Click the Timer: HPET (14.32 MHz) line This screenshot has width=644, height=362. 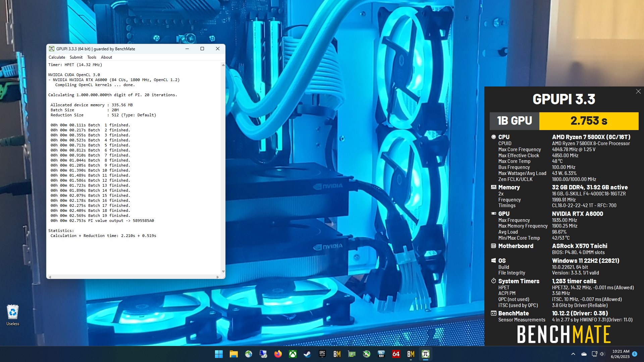pos(75,65)
